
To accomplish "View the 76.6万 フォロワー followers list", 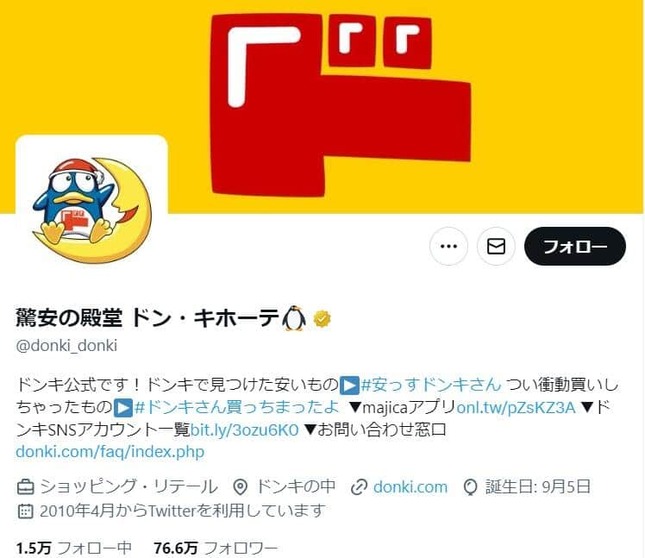I will pyautogui.click(x=216, y=548).
